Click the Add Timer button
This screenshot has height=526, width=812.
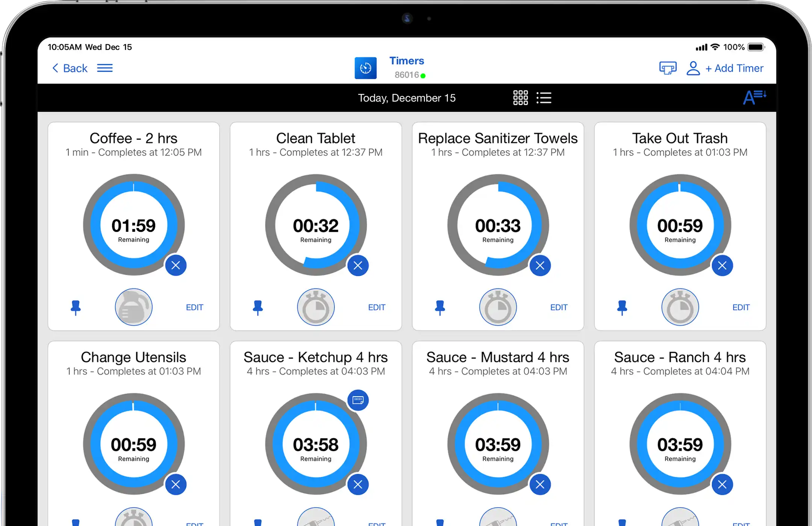734,68
